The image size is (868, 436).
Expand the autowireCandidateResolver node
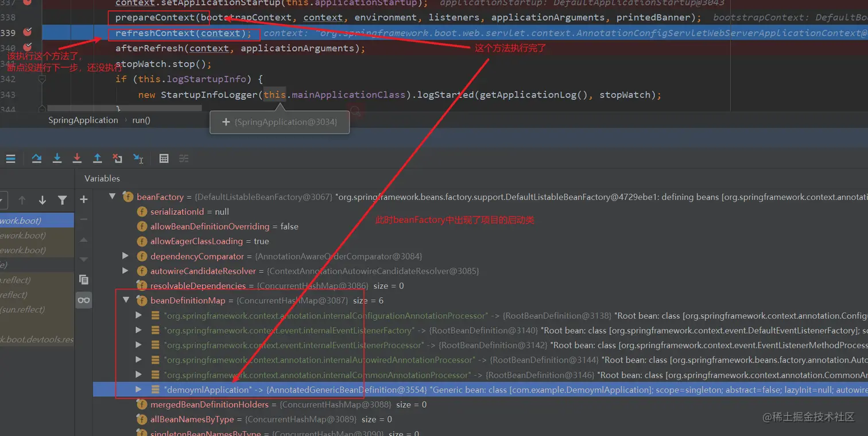click(x=126, y=271)
